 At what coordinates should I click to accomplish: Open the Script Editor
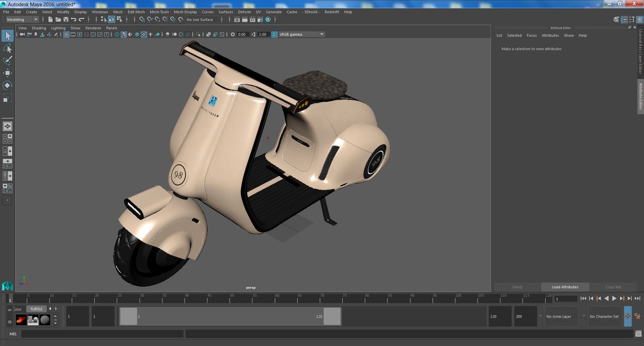click(638, 334)
